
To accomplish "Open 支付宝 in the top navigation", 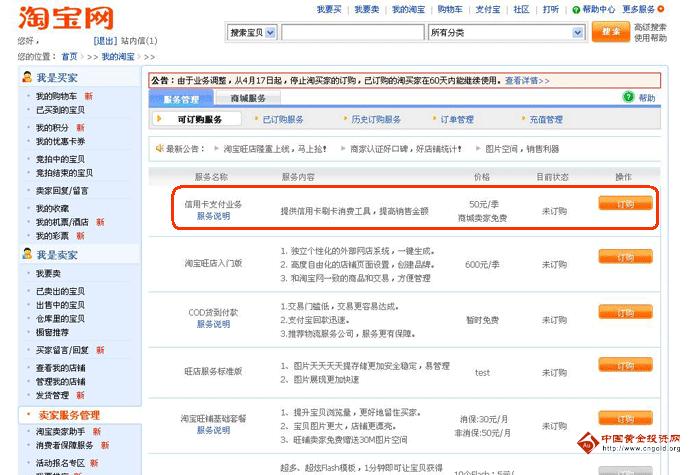I will click(488, 9).
